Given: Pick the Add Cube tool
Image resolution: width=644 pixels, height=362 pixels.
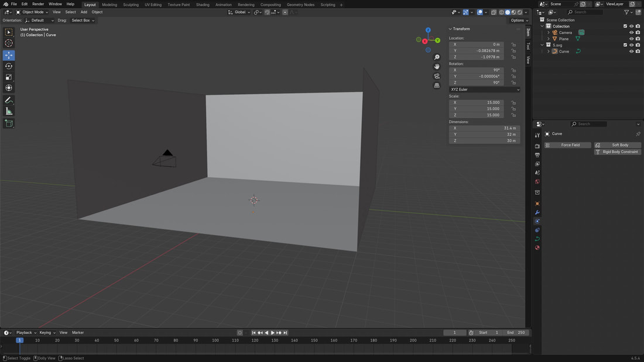Looking at the screenshot, I should click(x=9, y=123).
